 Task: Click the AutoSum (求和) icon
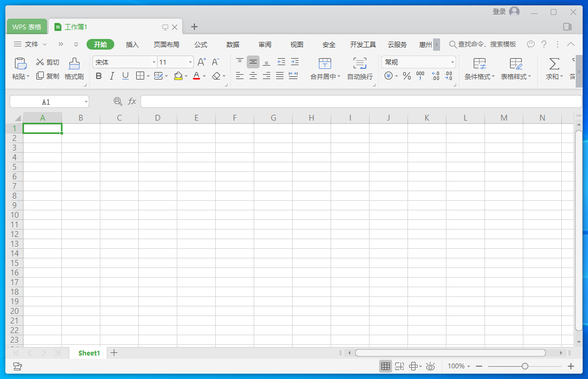pos(554,64)
